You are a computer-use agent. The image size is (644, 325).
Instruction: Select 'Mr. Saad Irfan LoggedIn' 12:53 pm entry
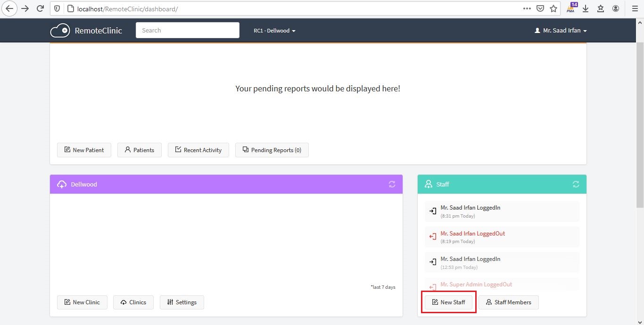coord(502,263)
